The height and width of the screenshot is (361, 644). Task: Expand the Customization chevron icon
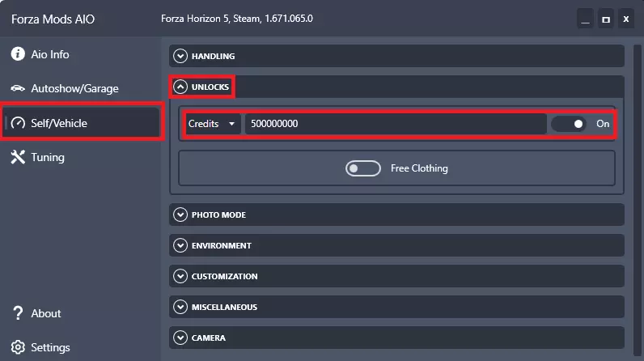click(180, 276)
